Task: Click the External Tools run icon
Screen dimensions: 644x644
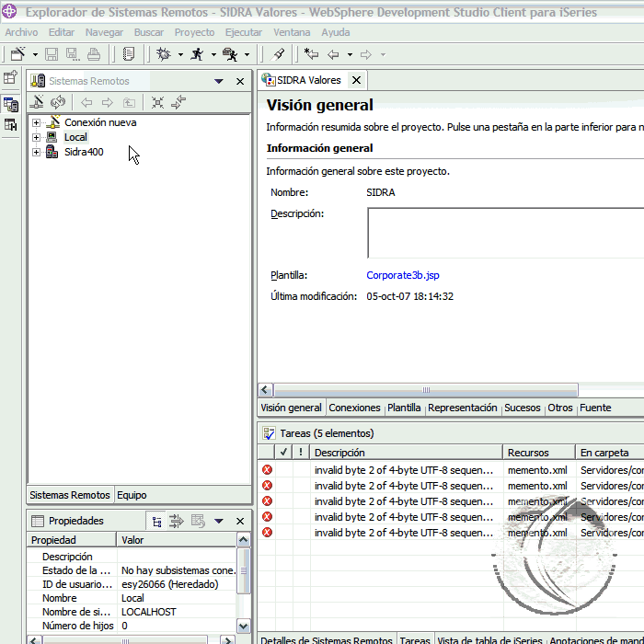Action: [230, 54]
